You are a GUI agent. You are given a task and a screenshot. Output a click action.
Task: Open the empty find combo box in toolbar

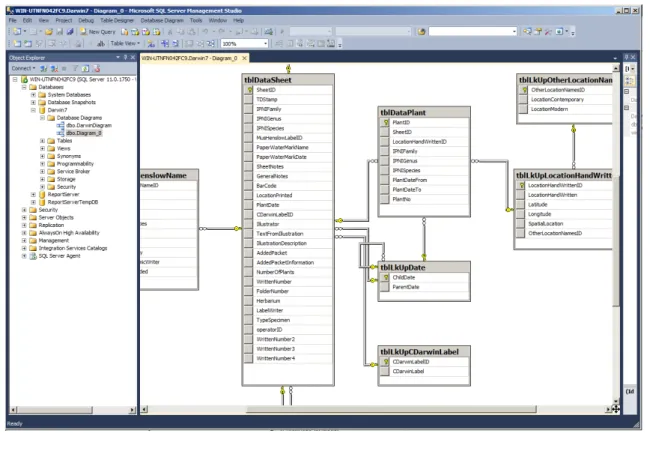(514, 32)
